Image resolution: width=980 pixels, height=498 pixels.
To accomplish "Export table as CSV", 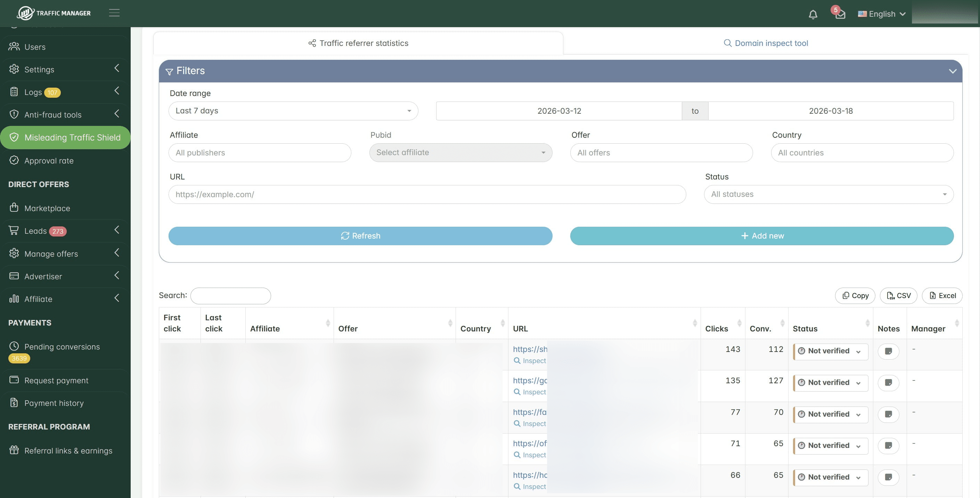I will click(x=898, y=296).
